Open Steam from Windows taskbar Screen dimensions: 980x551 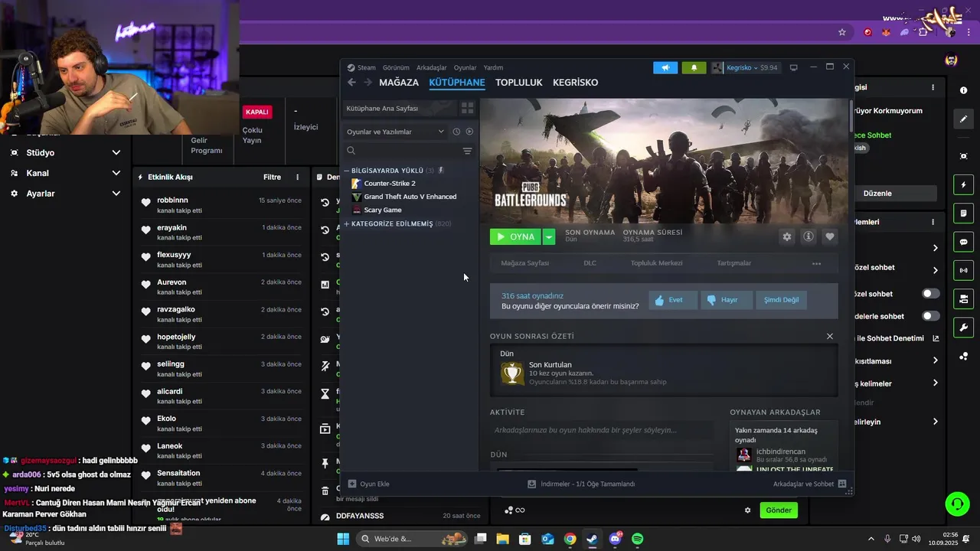(593, 539)
